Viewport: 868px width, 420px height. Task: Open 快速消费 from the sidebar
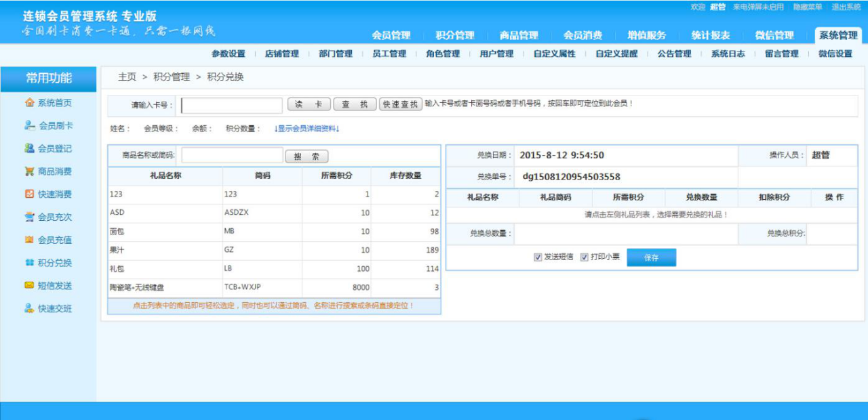48,194
